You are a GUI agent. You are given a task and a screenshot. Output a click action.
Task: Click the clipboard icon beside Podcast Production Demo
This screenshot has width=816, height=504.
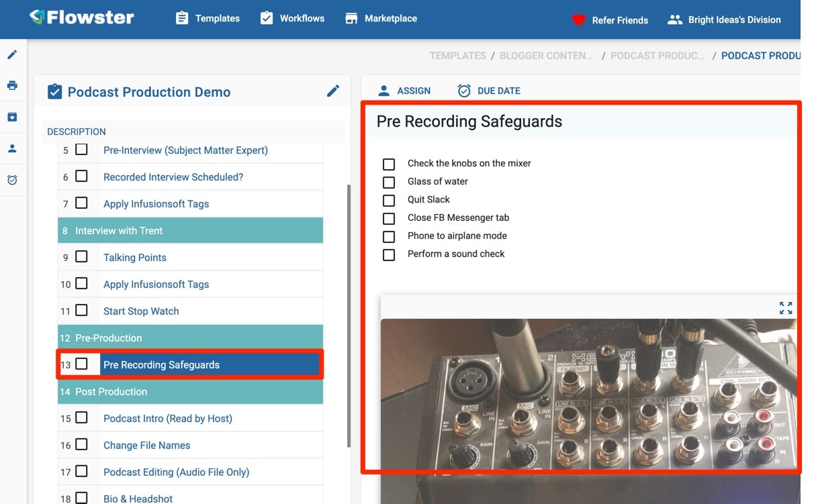(x=54, y=91)
